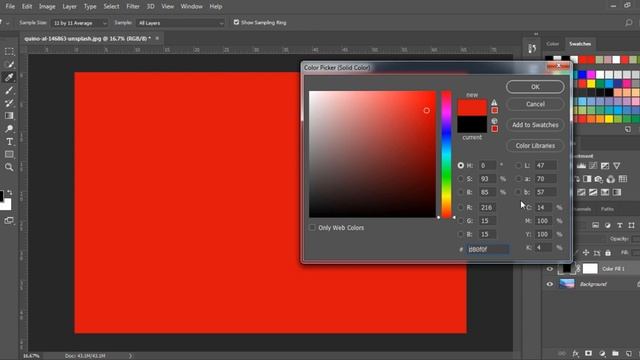
Task: Select the Eyedropper tool
Action: 9,77
